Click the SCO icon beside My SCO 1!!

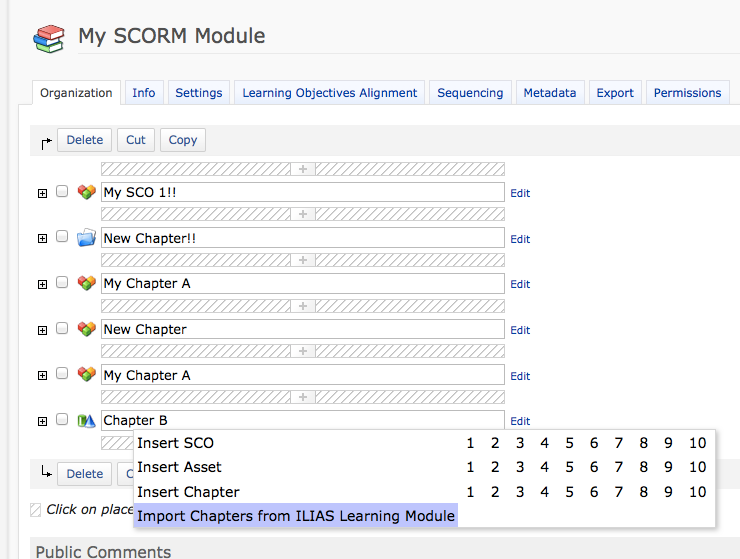pos(86,192)
